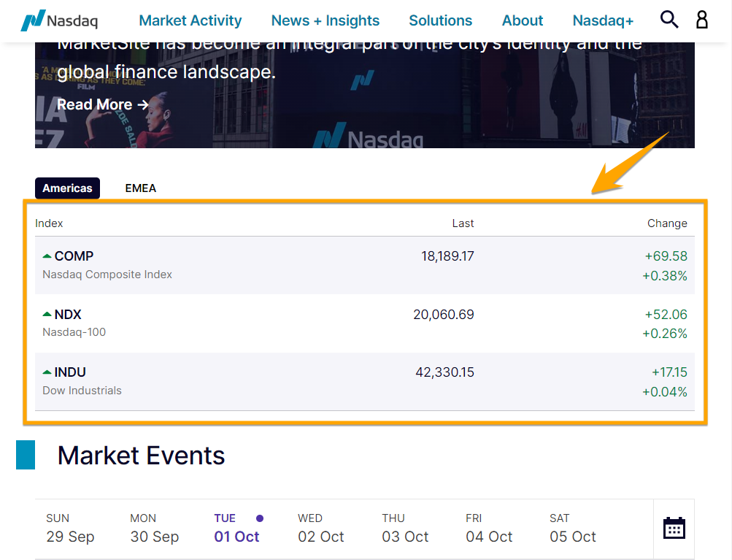
Task: Click the Last column header
Action: [463, 223]
